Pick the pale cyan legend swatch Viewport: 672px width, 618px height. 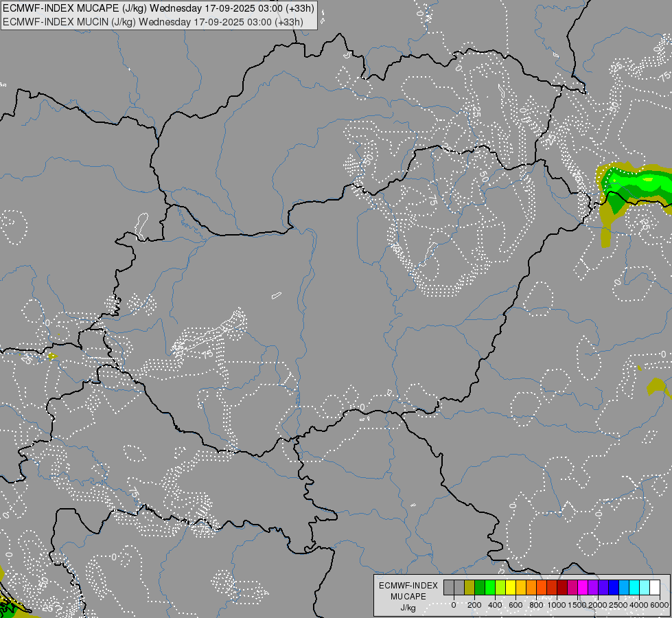(x=645, y=587)
